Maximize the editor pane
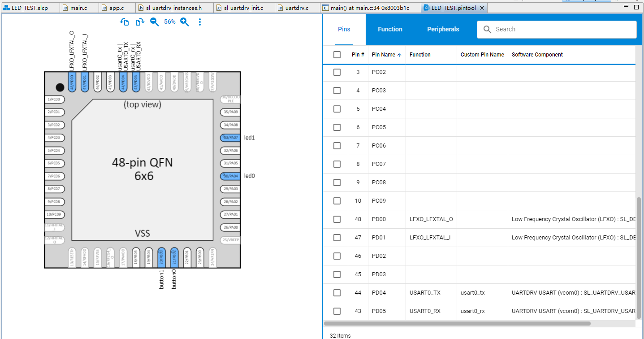This screenshot has height=339, width=644. click(636, 7)
